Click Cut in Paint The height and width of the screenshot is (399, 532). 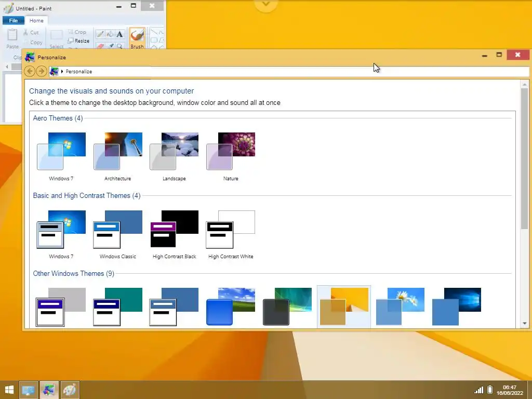pyautogui.click(x=31, y=33)
